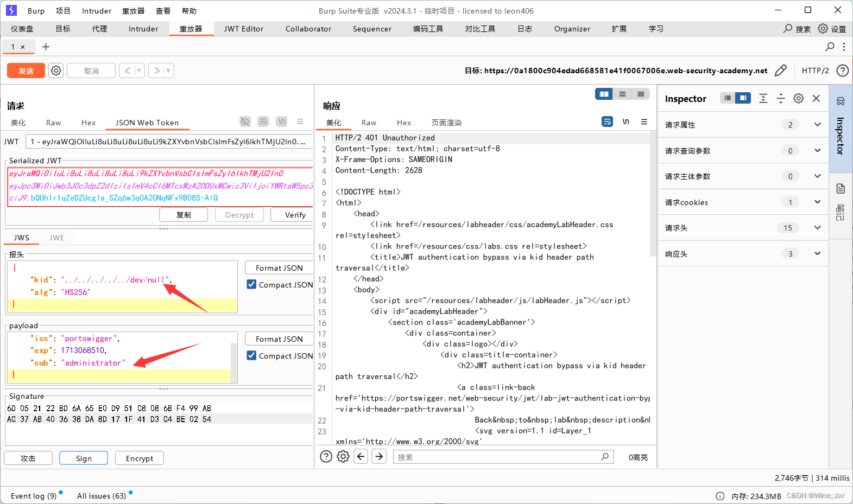Toggle header Compact JSON checkbox
The image size is (853, 504).
(x=251, y=284)
